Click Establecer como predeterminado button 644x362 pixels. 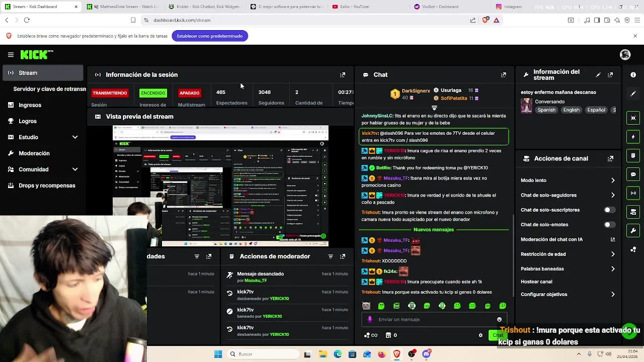coord(210,36)
